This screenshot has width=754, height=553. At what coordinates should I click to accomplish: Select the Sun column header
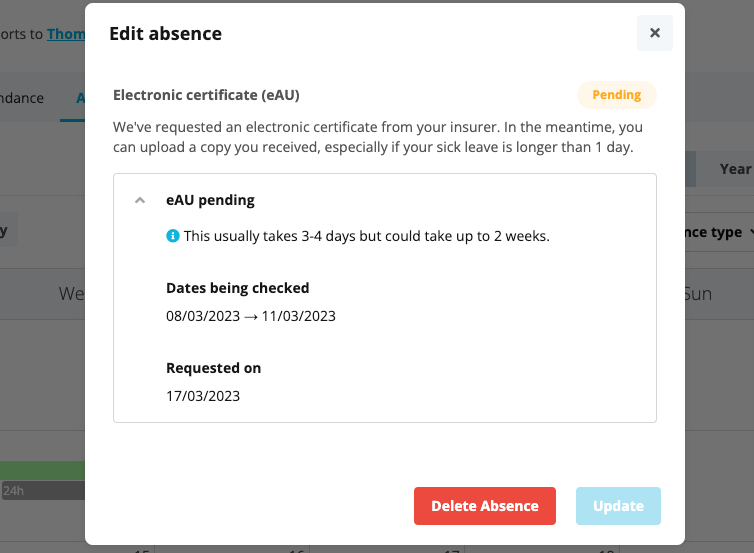(697, 294)
